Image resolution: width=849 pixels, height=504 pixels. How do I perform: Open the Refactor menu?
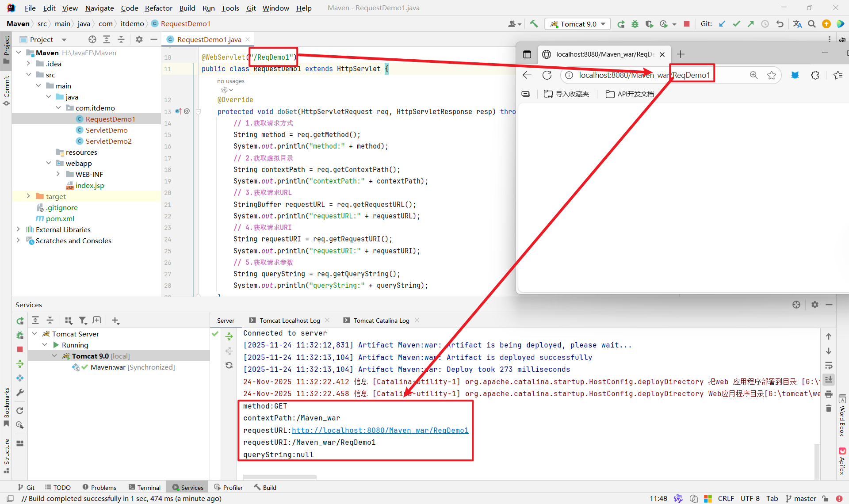point(158,8)
